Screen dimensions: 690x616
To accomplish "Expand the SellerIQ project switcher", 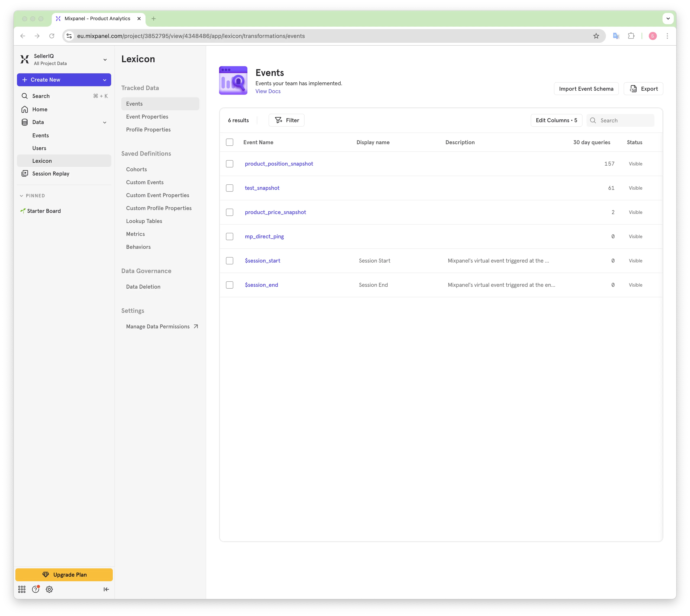I will [105, 60].
